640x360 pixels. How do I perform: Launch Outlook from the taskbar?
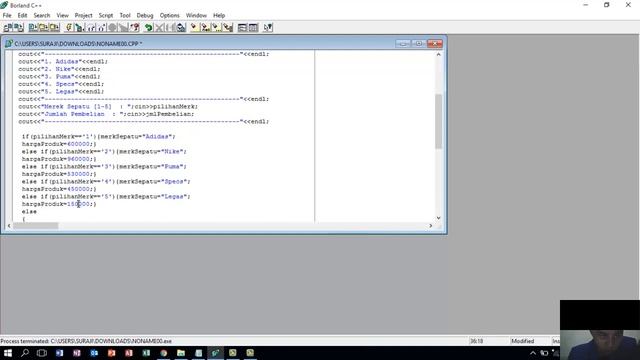point(94,353)
